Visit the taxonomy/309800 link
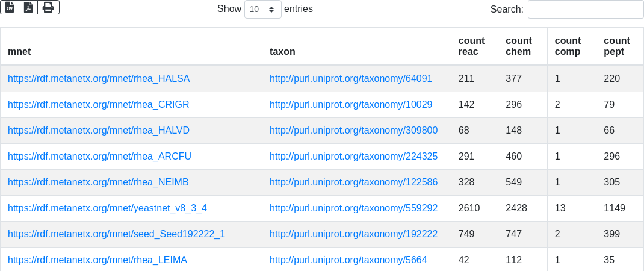This screenshot has width=644, height=271. (x=353, y=131)
